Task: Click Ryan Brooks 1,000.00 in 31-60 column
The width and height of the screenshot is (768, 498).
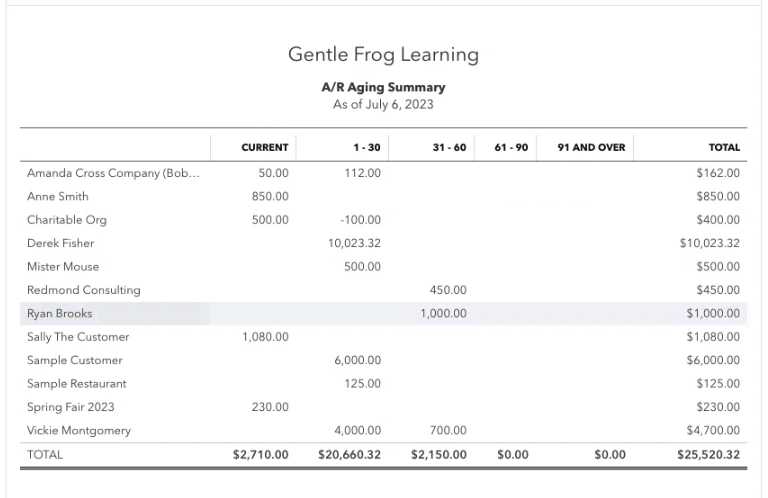Action: pos(443,313)
